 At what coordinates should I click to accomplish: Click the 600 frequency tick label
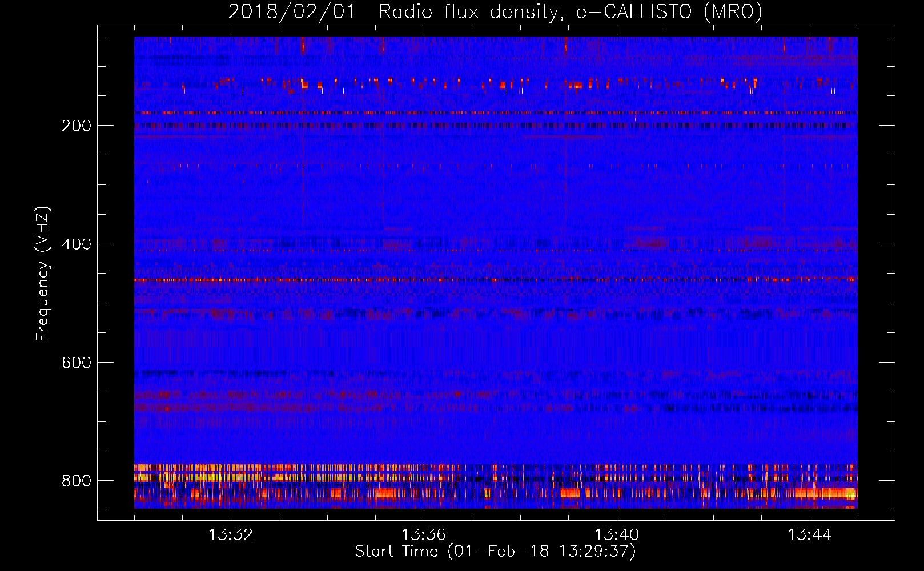(77, 363)
